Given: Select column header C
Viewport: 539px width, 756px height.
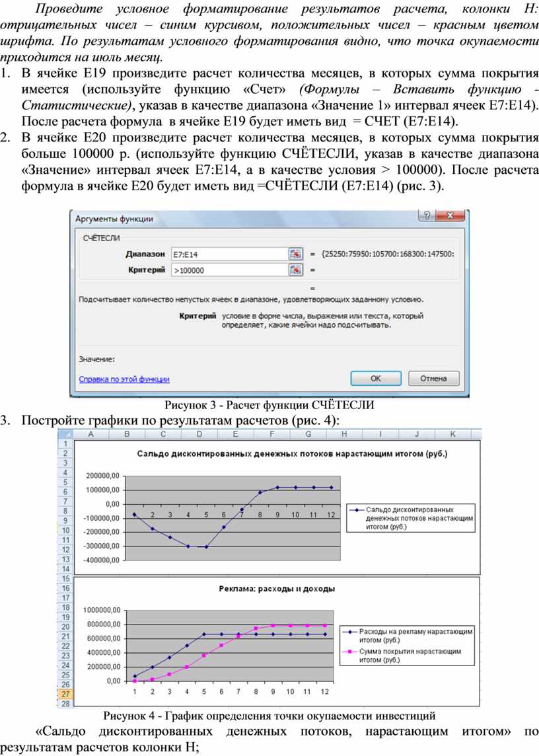Looking at the screenshot, I should point(163,434).
